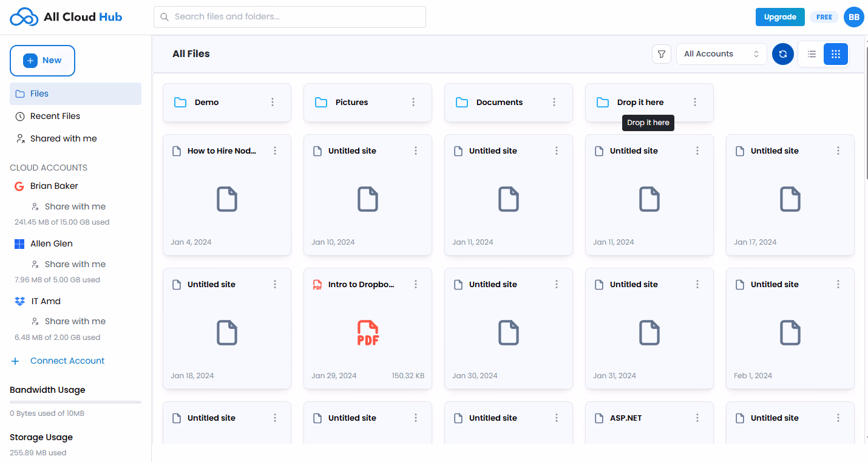Go to Shared with me
Screen dimensions: 868x462
pyautogui.click(x=63, y=138)
